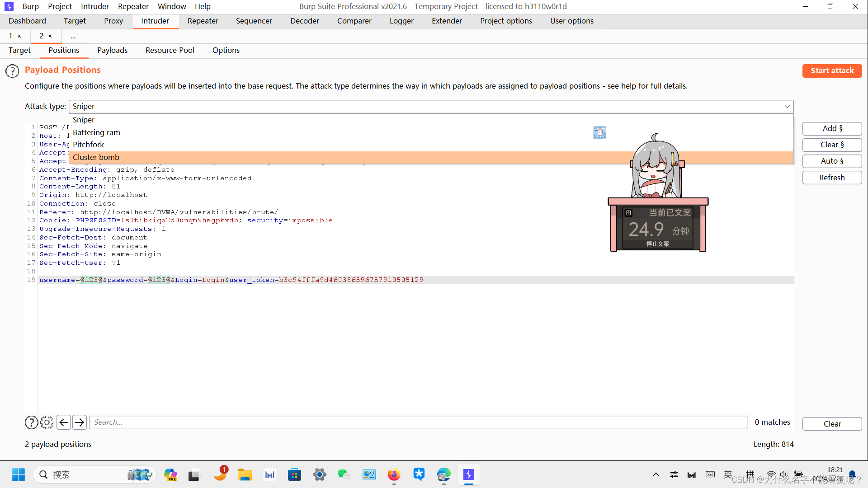Go to next search match arrow
The width and height of the screenshot is (868, 488).
(x=80, y=422)
